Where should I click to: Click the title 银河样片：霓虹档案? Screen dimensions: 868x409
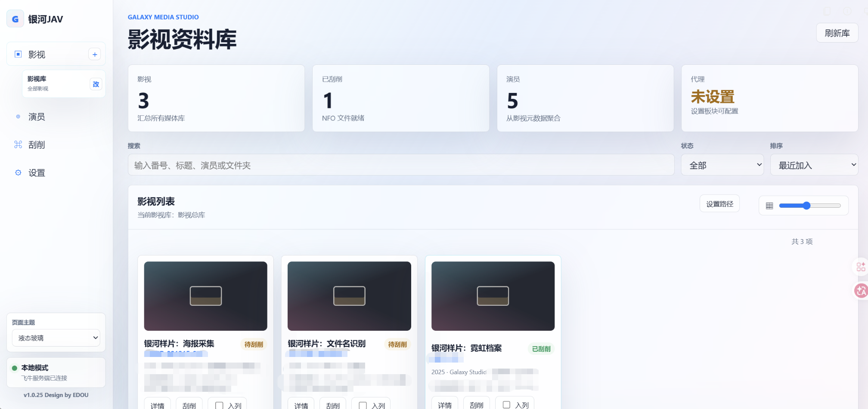pos(466,348)
